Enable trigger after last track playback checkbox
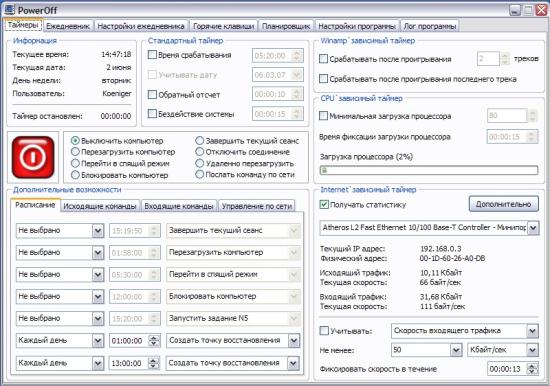This screenshot has height=386, width=550. (323, 79)
